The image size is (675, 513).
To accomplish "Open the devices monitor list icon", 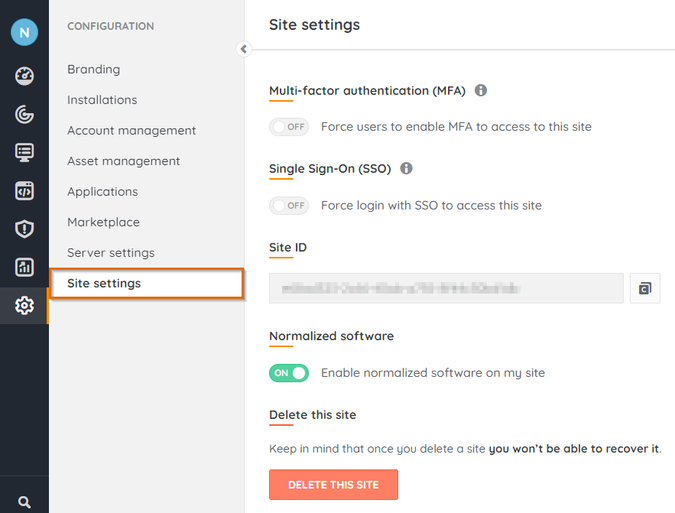I will (24, 152).
